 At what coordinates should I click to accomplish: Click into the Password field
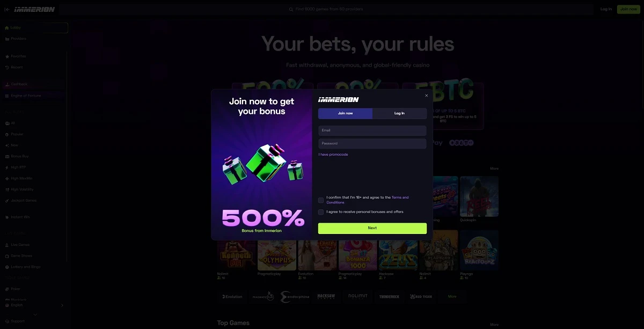372,144
